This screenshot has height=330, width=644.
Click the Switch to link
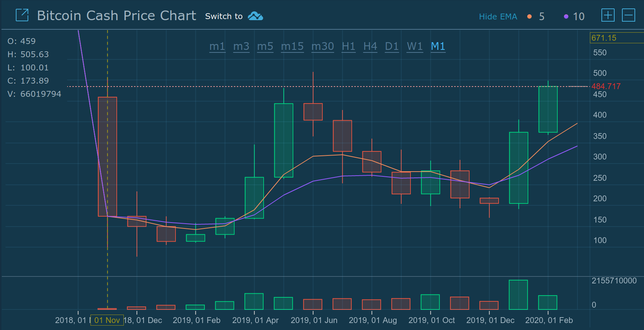pyautogui.click(x=224, y=16)
